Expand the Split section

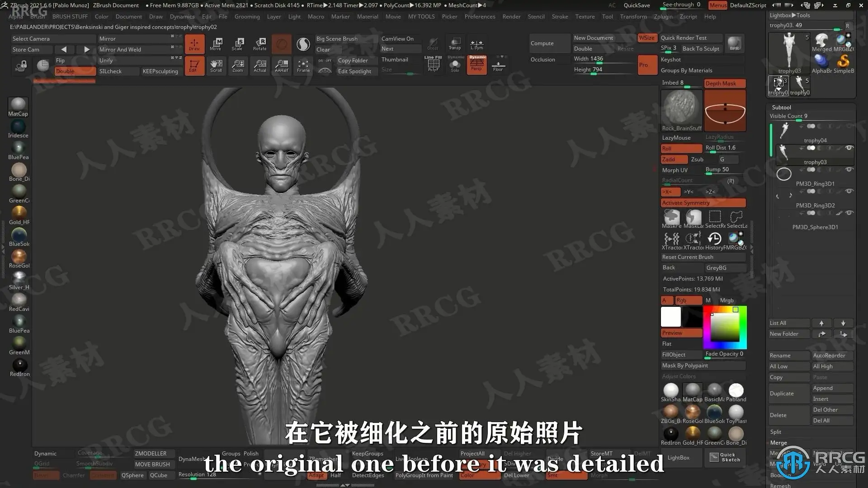(776, 432)
